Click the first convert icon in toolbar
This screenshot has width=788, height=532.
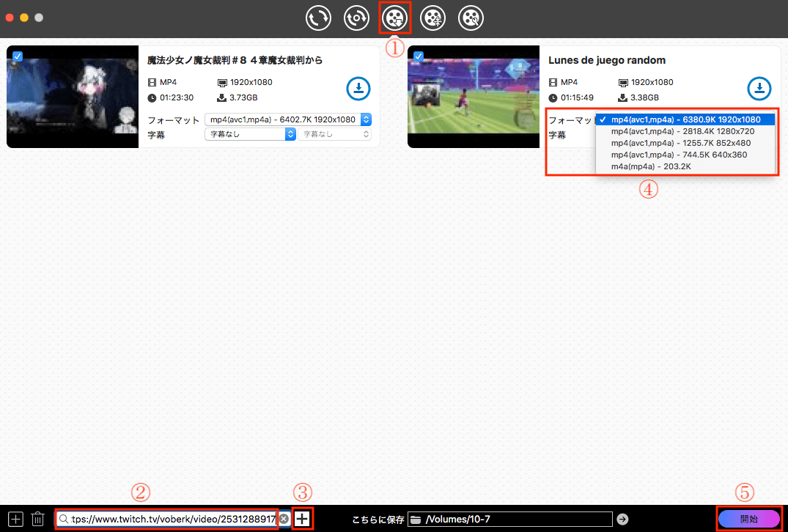pyautogui.click(x=319, y=18)
